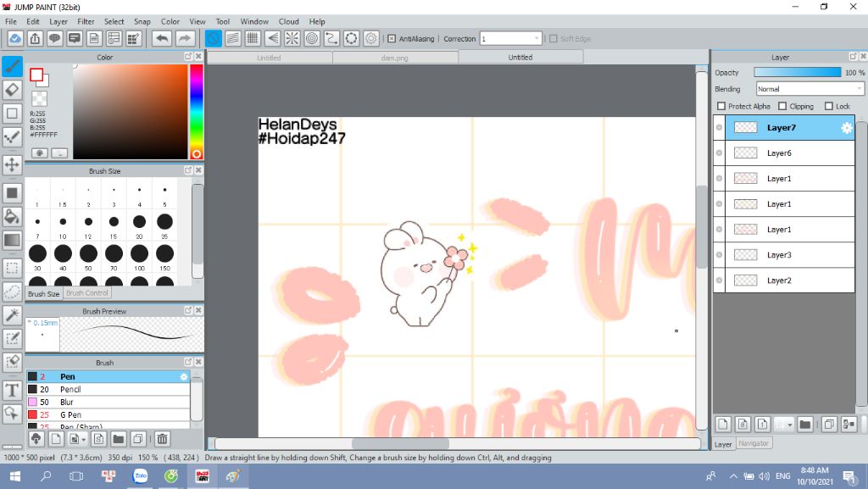Select the Gradient tool
868x489 pixels.
click(x=12, y=240)
